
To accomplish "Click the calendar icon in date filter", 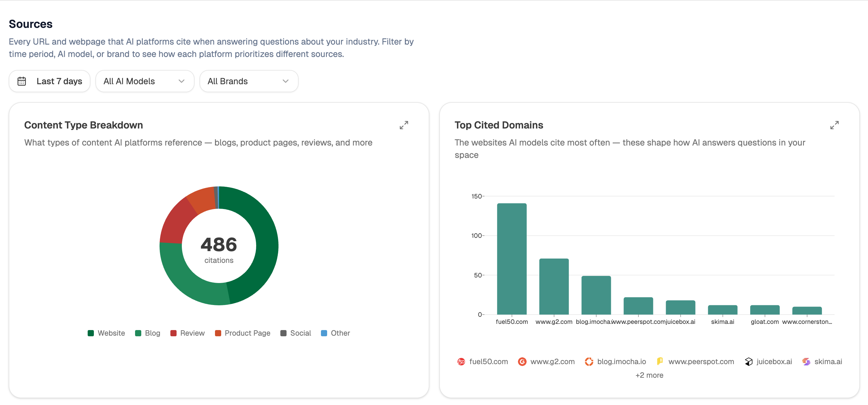I will 22,81.
